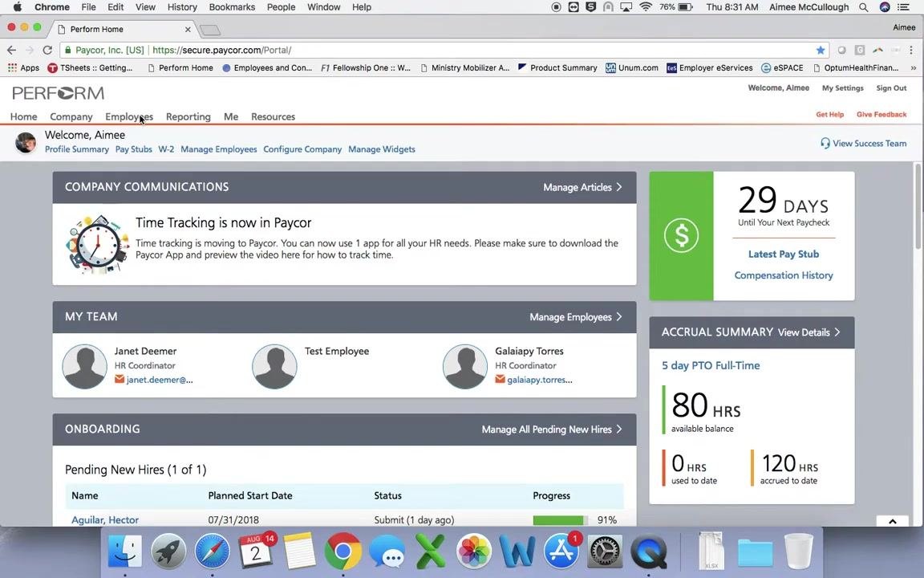The width and height of the screenshot is (924, 578).
Task: Click Janet Deemer's email envelope icon
Action: (x=119, y=379)
